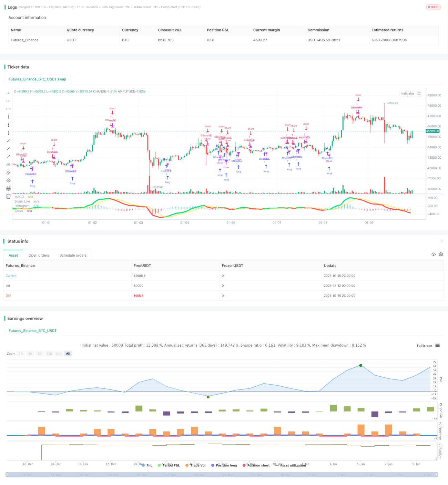Set zoom range to 8h

pos(40,354)
